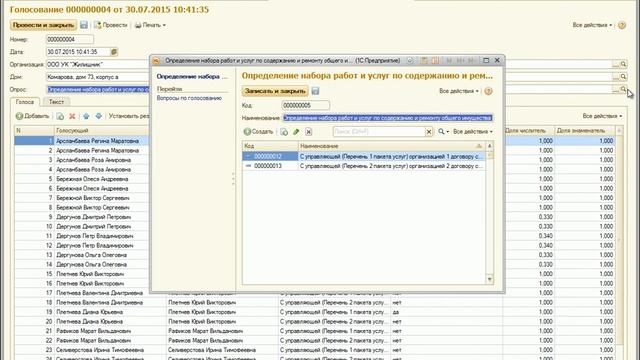Click scroll-up arrow of the dialog list scrollbar
The image size is (640, 360).
[490, 146]
